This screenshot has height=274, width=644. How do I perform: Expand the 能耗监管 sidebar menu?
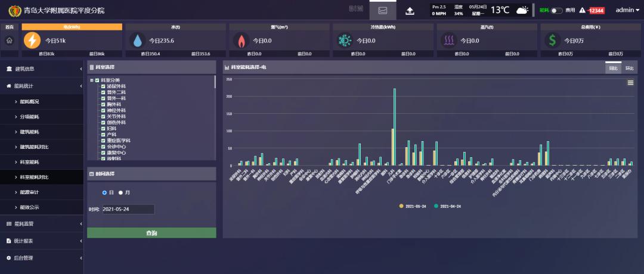pyautogui.click(x=41, y=224)
